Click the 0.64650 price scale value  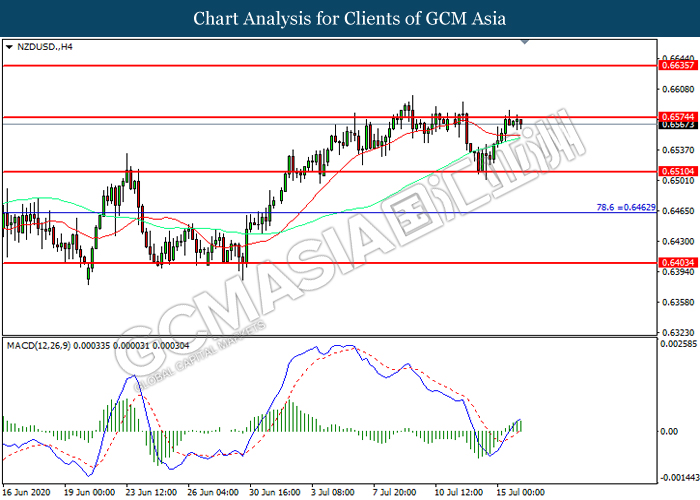(678, 211)
